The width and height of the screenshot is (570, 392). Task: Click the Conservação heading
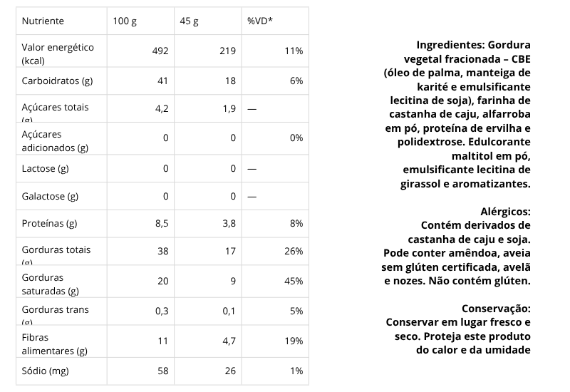(496, 309)
